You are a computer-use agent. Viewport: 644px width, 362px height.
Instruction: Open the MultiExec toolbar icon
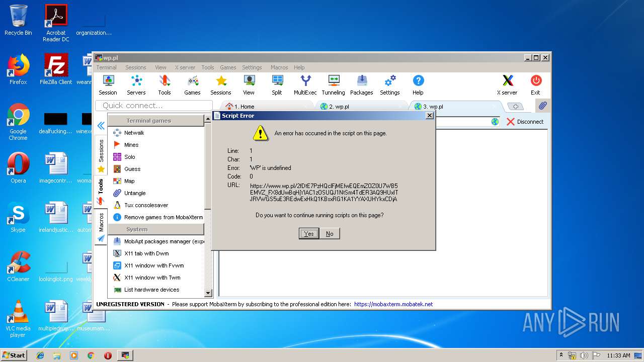tap(305, 85)
